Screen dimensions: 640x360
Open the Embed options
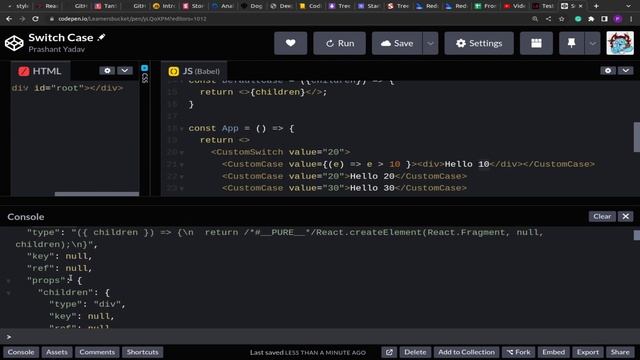pyautogui.click(x=554, y=352)
